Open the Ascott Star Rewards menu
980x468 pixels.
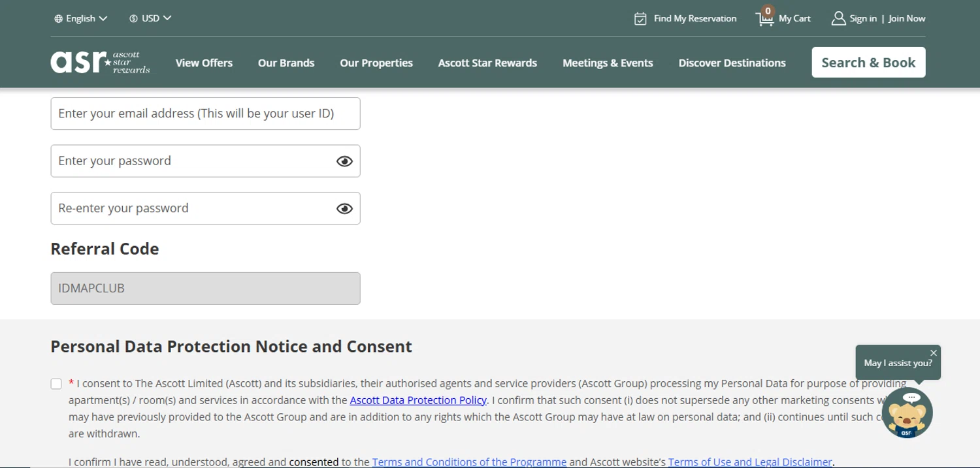tap(487, 63)
